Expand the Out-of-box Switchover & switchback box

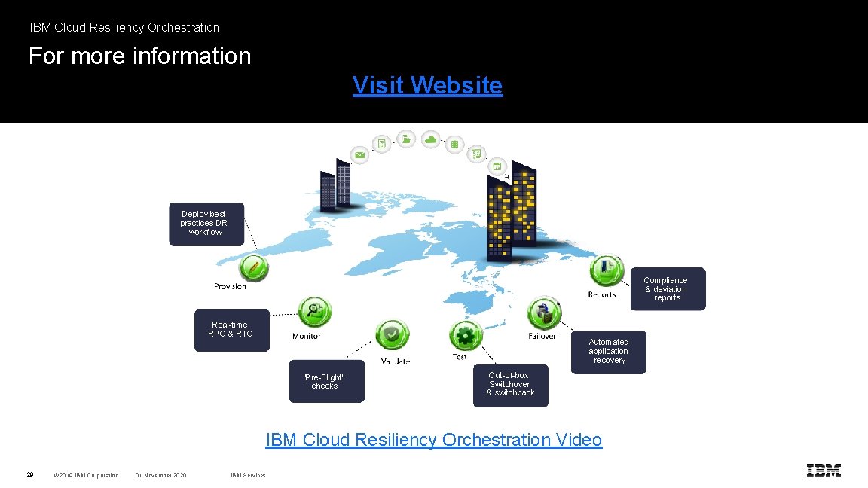point(510,385)
